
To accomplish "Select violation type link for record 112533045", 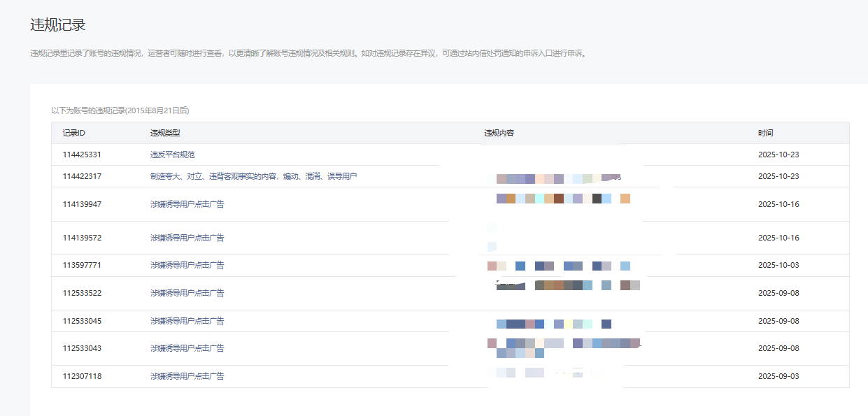I will (187, 321).
